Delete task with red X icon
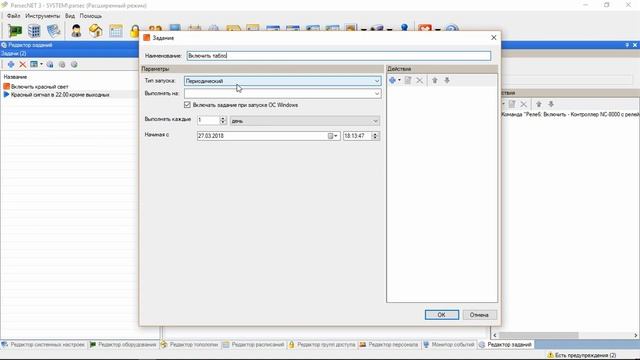 [23, 64]
